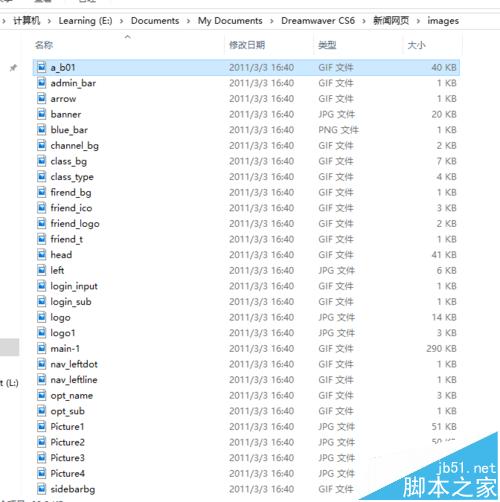Click the friend_t file icon
The image size is (500, 502).
(x=41, y=239)
